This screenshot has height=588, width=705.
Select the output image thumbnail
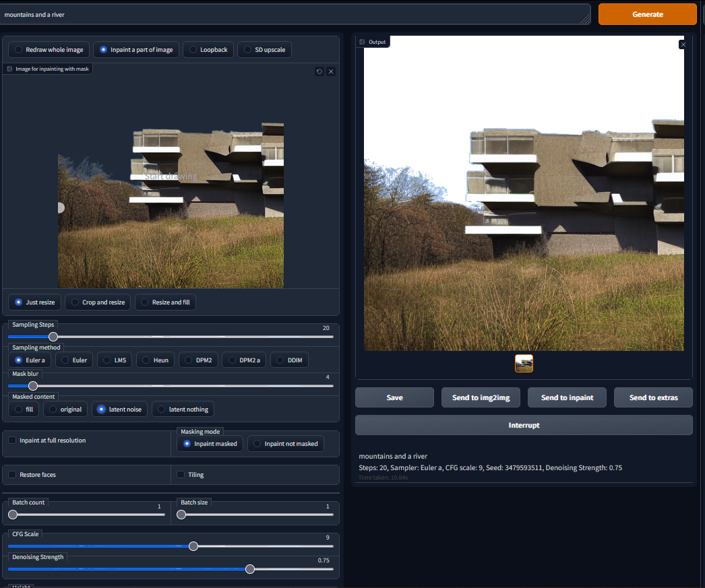tap(524, 362)
